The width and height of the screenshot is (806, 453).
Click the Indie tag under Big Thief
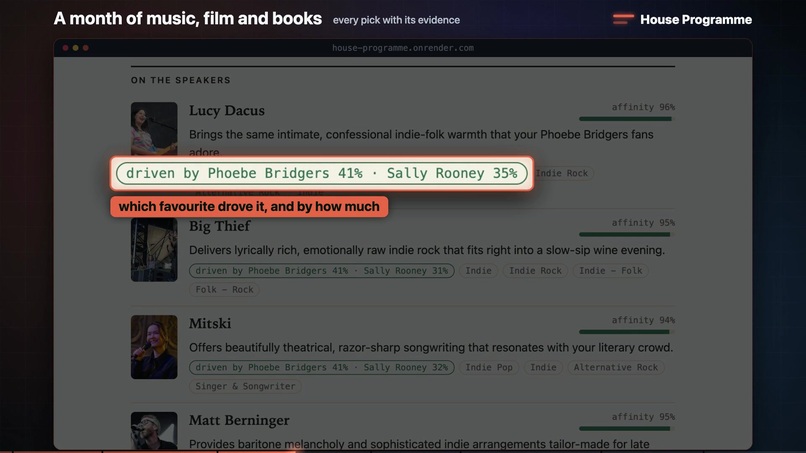click(478, 270)
